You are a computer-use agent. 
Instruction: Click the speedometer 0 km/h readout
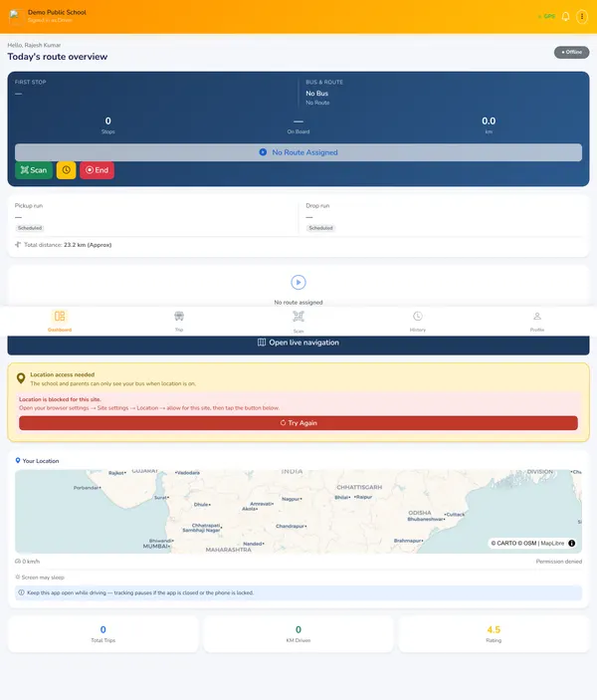(x=28, y=562)
